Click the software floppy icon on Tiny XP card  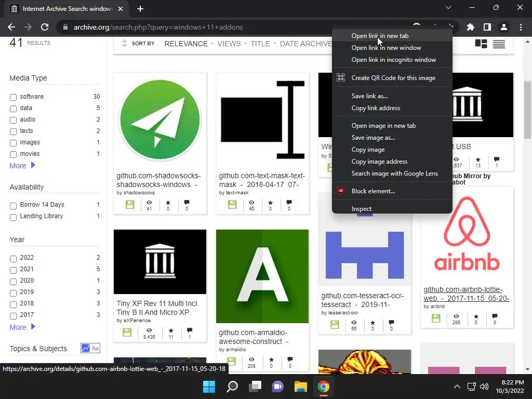click(127, 332)
